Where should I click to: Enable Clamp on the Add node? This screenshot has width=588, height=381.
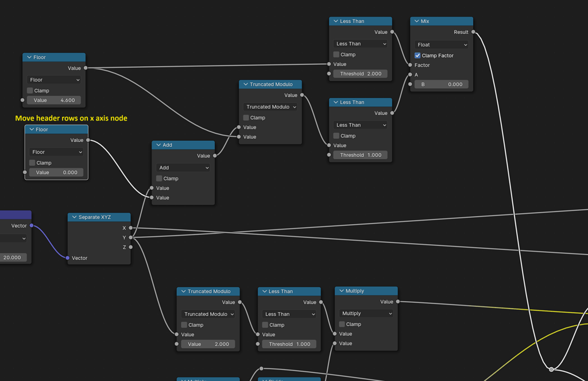pyautogui.click(x=158, y=178)
